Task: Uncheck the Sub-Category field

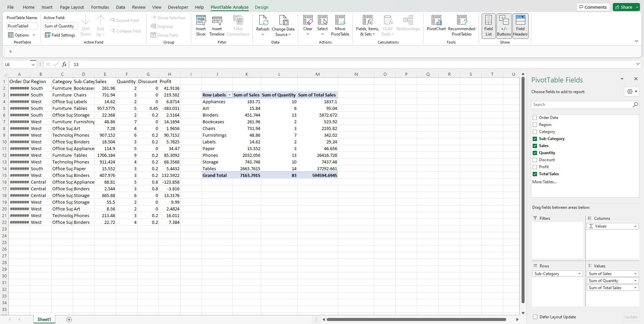Action: [535, 139]
